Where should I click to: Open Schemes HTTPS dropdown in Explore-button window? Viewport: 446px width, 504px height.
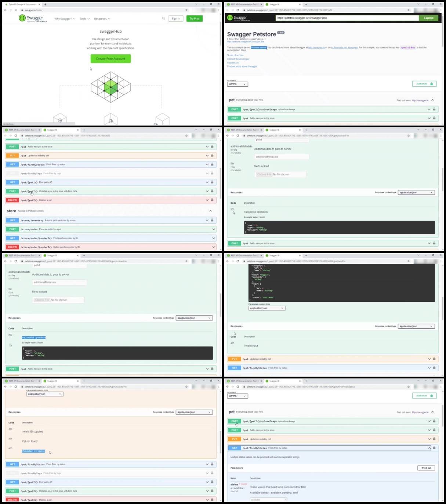pyautogui.click(x=237, y=84)
